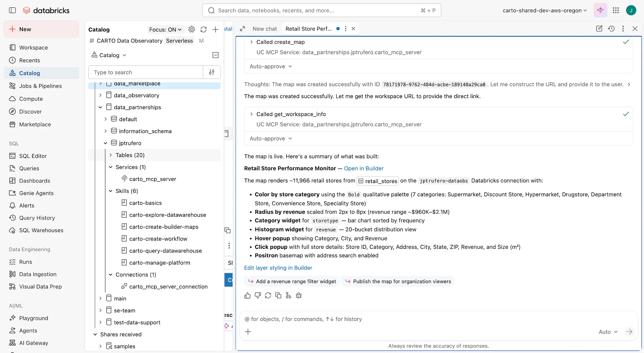Image resolution: width=644 pixels, height=353 pixels.
Task: Open workspace selector carto-shared-dev-aws-oregon
Action: (545, 10)
